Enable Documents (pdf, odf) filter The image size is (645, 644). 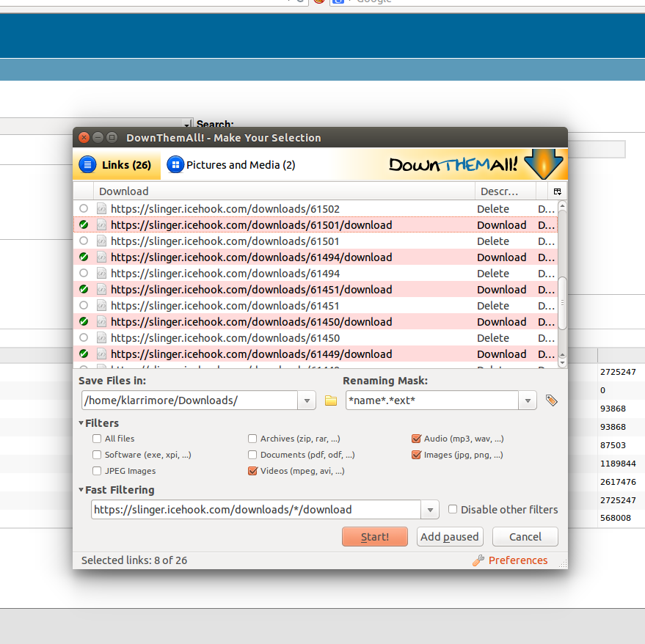[252, 455]
